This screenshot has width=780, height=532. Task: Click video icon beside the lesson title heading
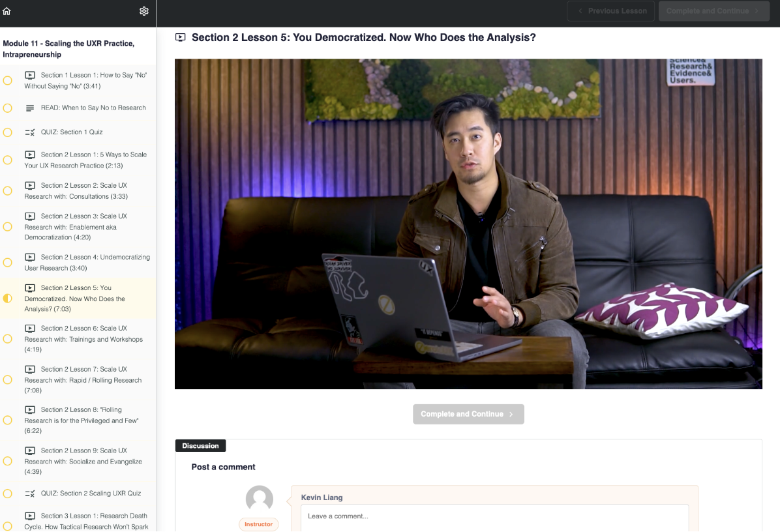[x=180, y=37]
